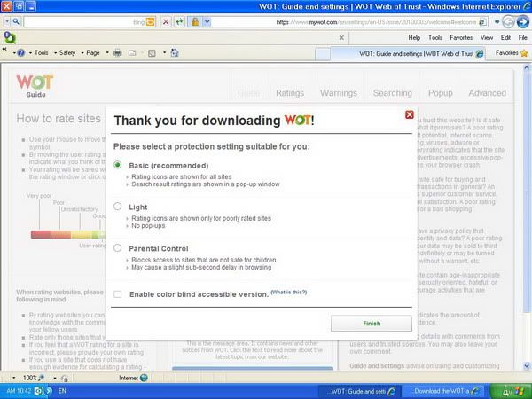Enable color blind accessible version checkbox
The height and width of the screenshot is (399, 532).
click(117, 294)
